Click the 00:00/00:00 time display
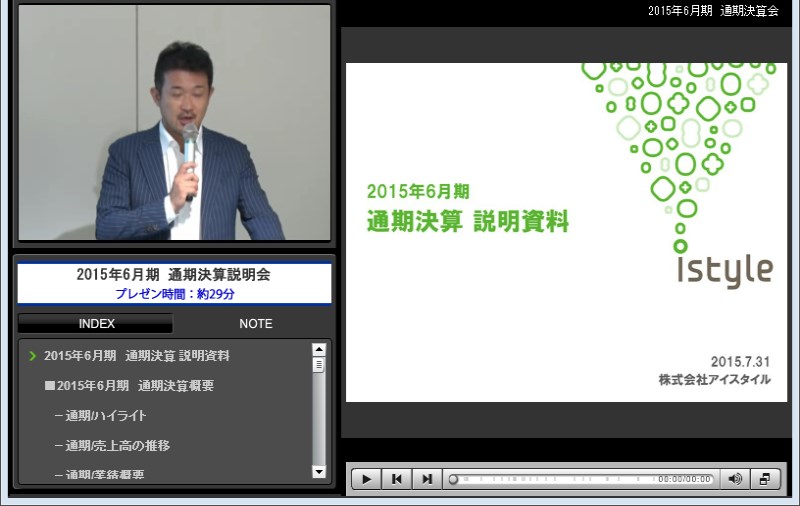This screenshot has height=506, width=800. (x=684, y=479)
